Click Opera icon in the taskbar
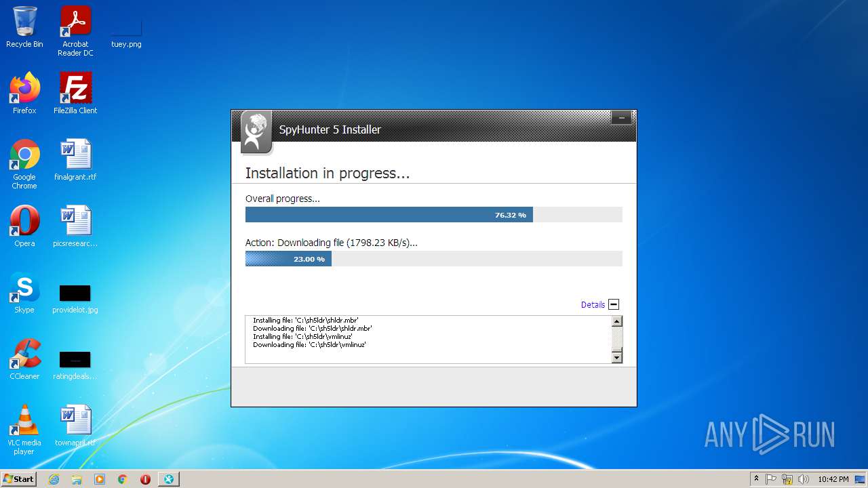This screenshot has height=488, width=868. pos(145,479)
